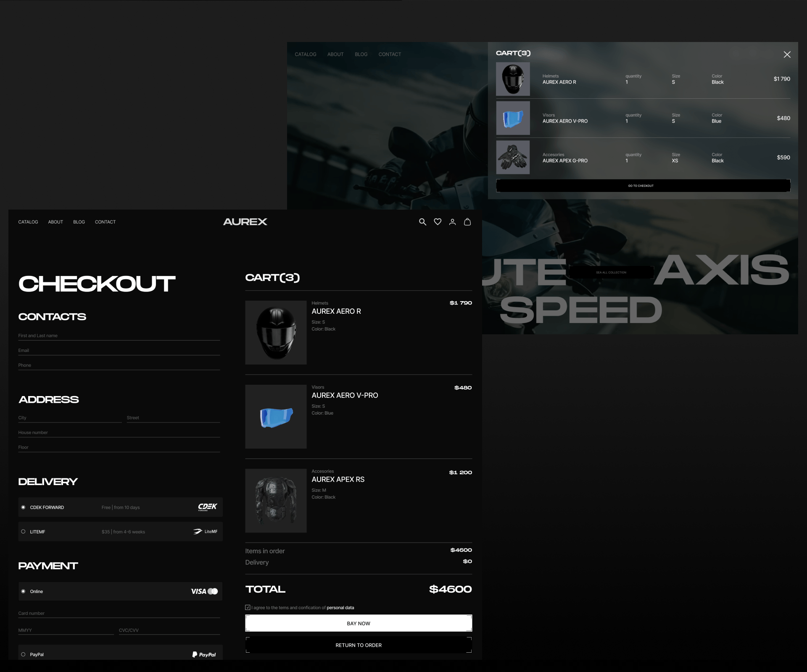Select CDEK FORWARD delivery radio

(x=24, y=507)
